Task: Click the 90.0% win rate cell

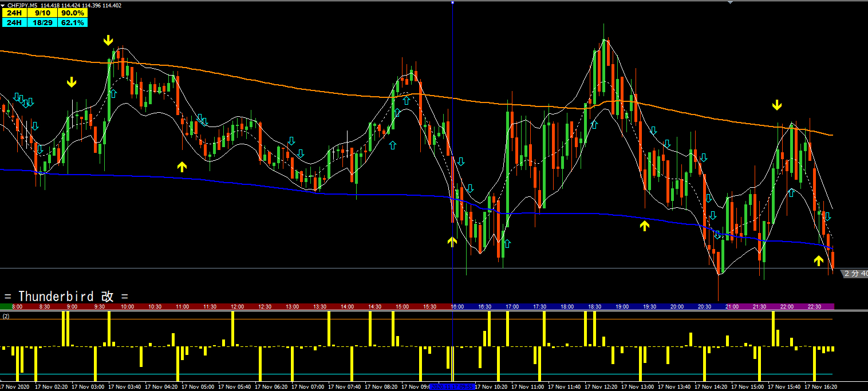Action: coord(73,13)
